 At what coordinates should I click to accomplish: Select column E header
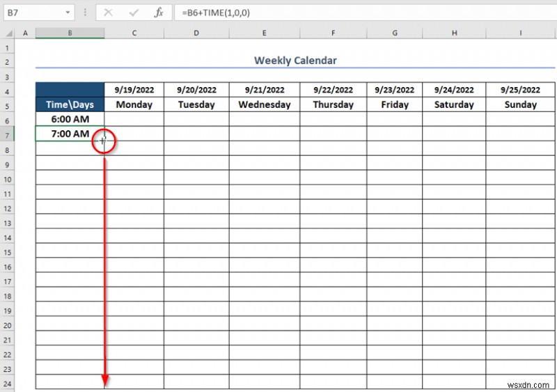tap(265, 33)
